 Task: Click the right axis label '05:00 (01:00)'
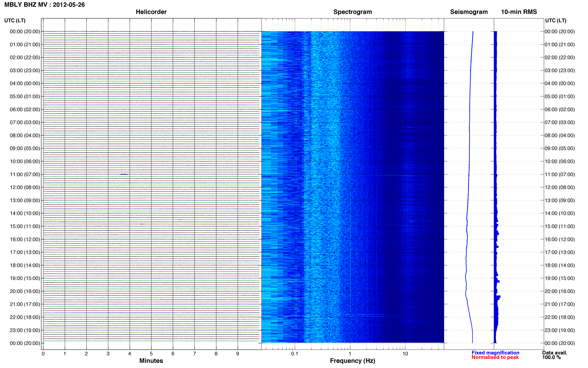point(560,97)
